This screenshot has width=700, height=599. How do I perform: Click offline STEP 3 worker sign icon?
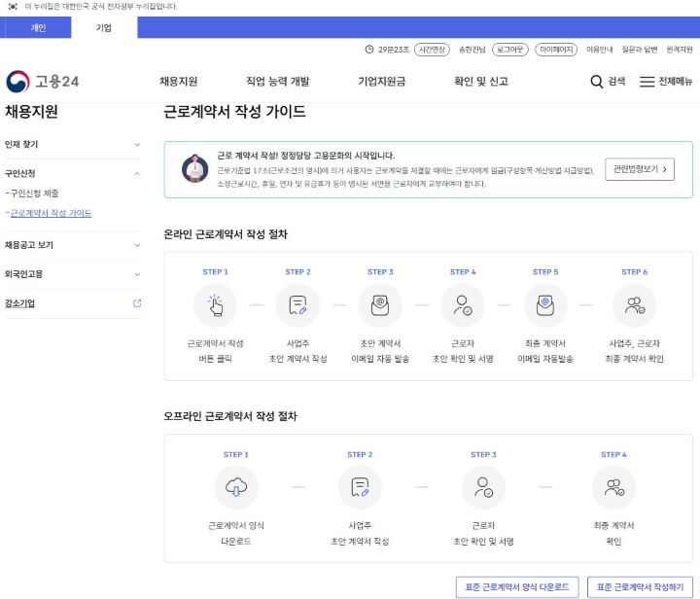[483, 487]
